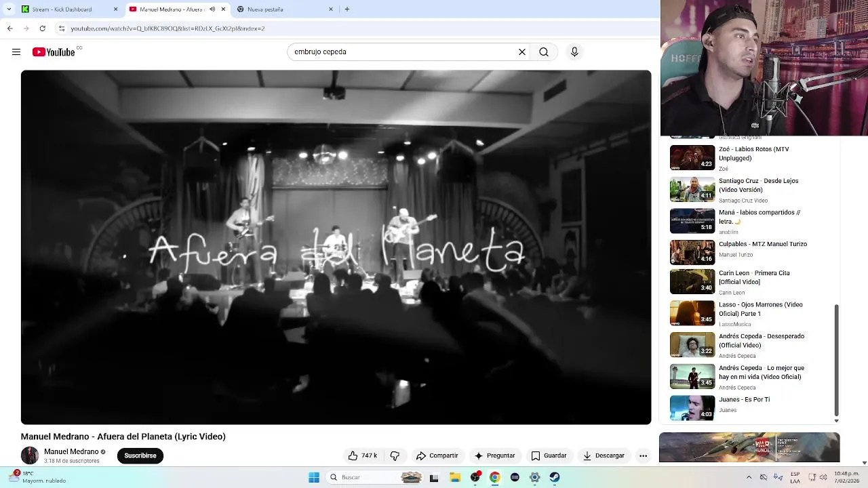The width and height of the screenshot is (868, 488).
Task: View site information icon in address bar
Action: coord(62,28)
